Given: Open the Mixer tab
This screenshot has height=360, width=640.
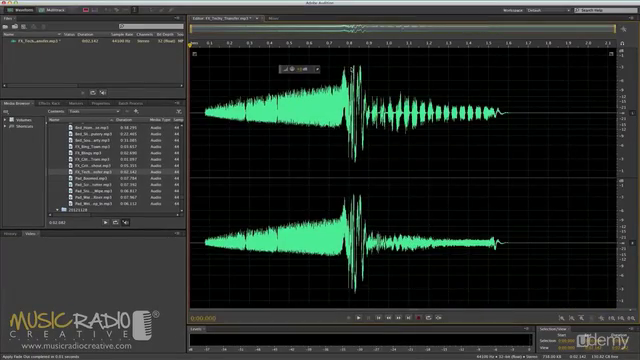Looking at the screenshot, I should [x=273, y=18].
